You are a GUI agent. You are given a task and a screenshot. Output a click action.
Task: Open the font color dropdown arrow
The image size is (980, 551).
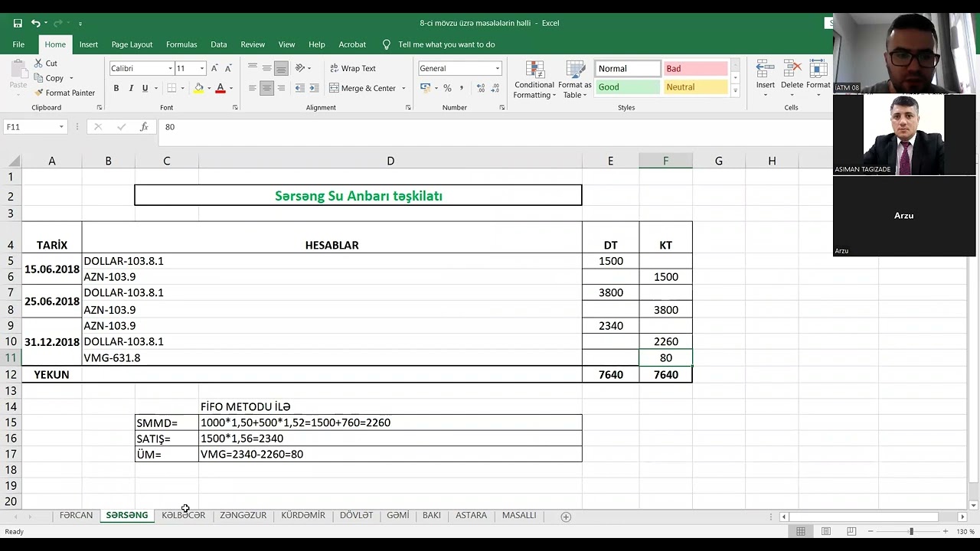[x=230, y=88]
